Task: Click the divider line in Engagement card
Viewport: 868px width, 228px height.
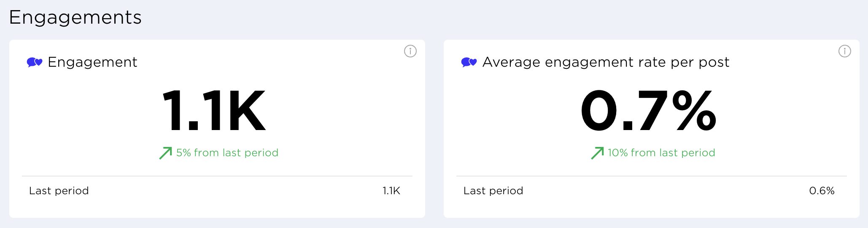Action: coord(217,176)
